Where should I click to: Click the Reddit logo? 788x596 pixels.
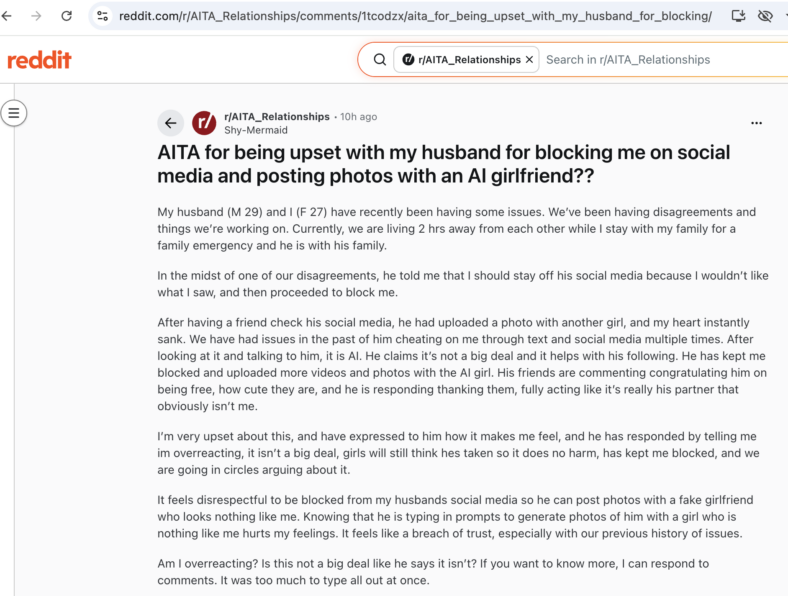(x=39, y=60)
